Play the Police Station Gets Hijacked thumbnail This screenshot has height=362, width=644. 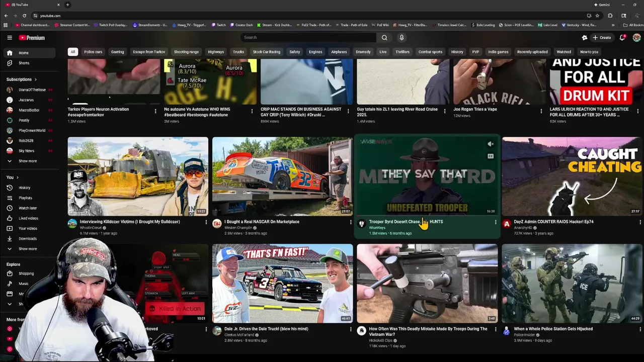pyautogui.click(x=572, y=283)
